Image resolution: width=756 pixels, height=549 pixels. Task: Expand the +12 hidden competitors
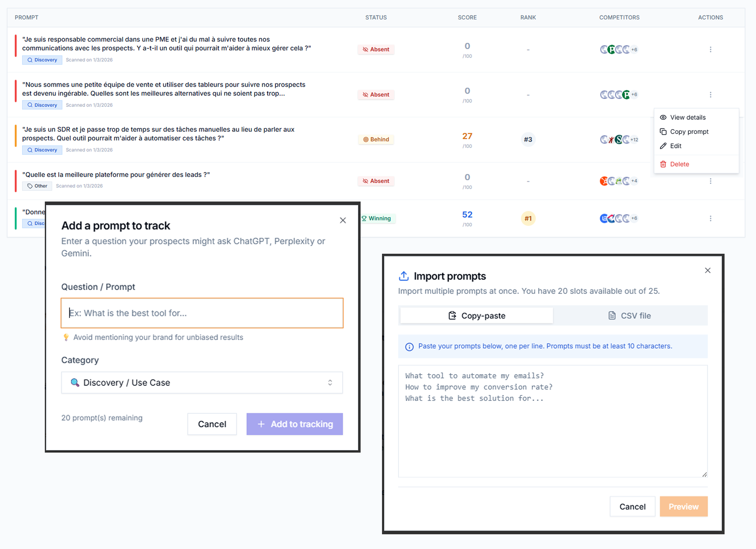point(634,139)
